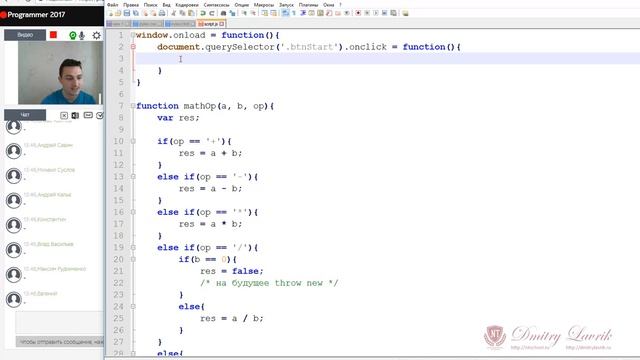This screenshot has height=360, width=640.
Task: Click the Open file toolbar icon
Action: [118, 13]
